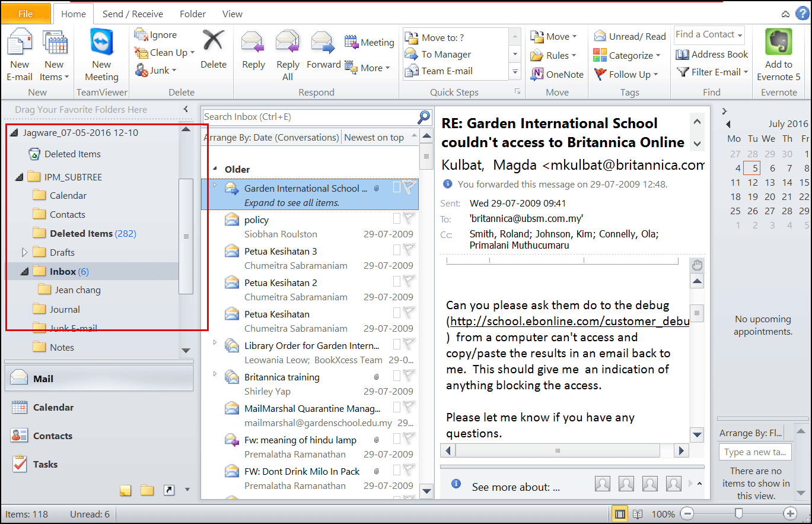Open the Move dropdown in the ribbon

point(554,37)
